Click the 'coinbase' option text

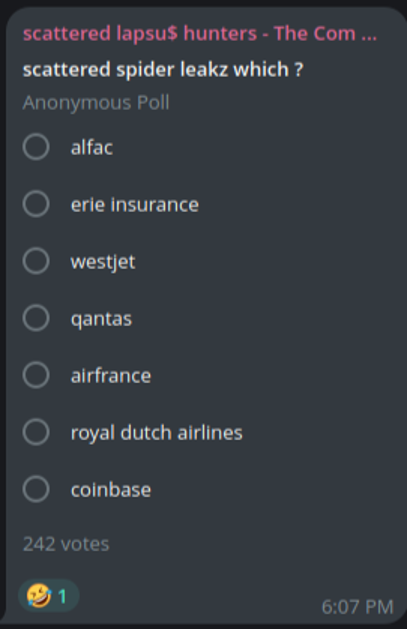[x=111, y=490]
